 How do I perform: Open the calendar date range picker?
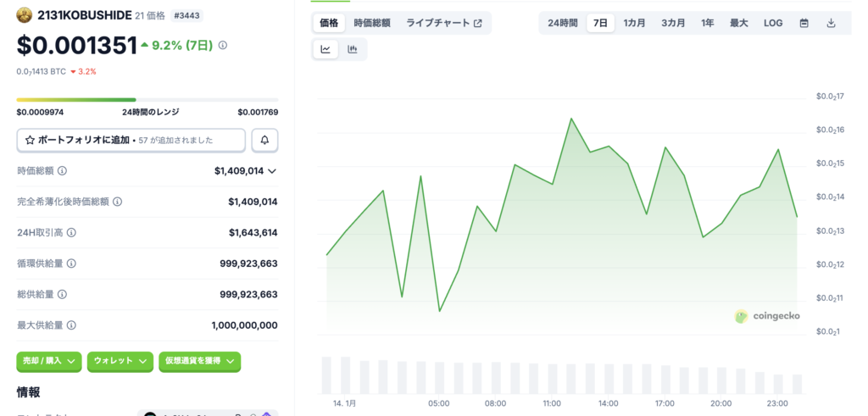pyautogui.click(x=804, y=23)
